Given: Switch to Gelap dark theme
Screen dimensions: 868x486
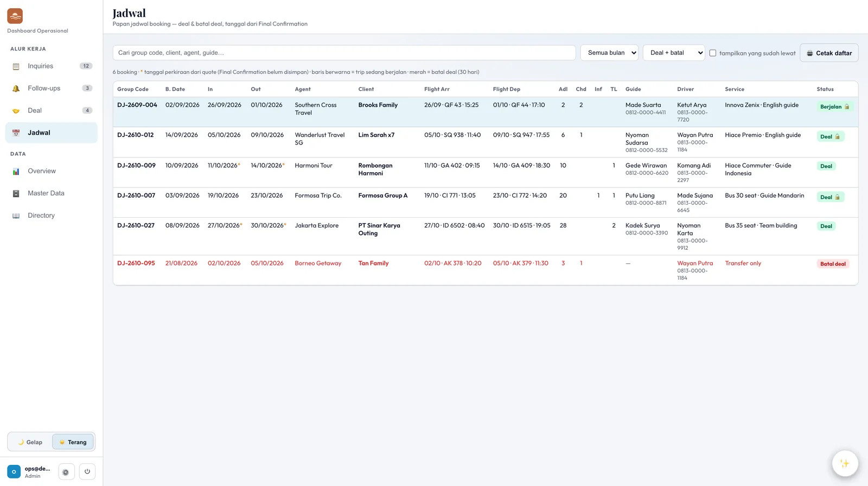Looking at the screenshot, I should [x=30, y=442].
